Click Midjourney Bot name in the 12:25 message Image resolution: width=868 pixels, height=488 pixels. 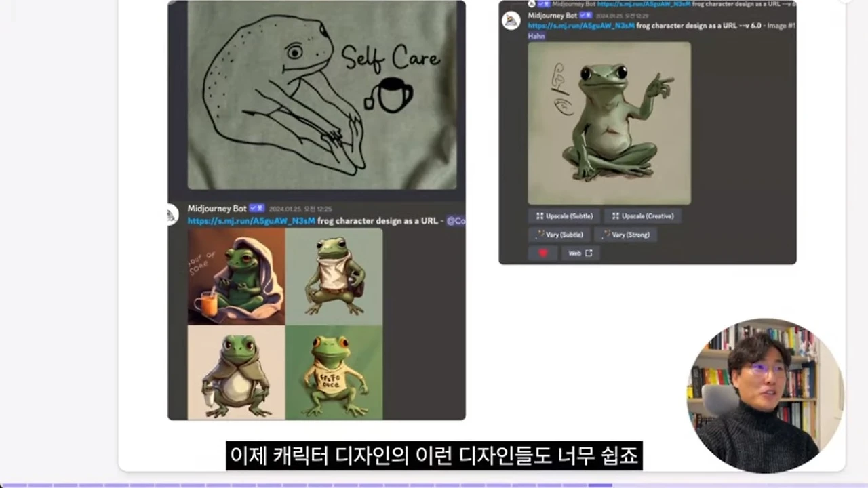[217, 209]
